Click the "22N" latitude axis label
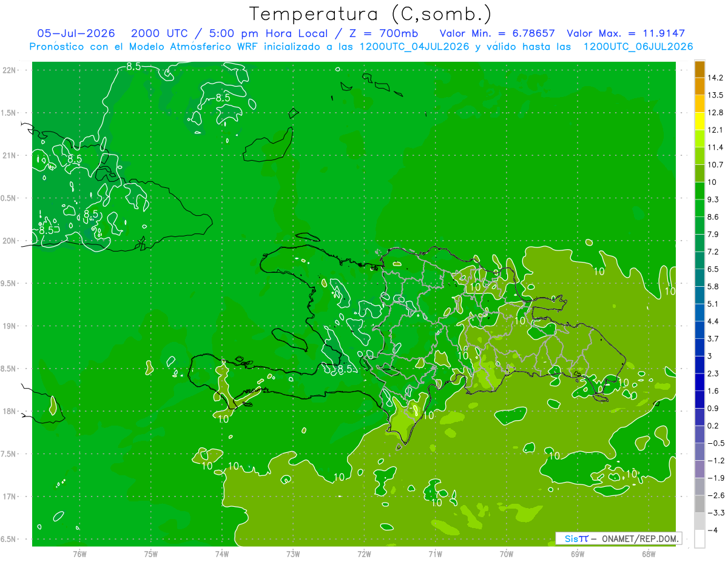This screenshot has width=728, height=562. pyautogui.click(x=10, y=70)
